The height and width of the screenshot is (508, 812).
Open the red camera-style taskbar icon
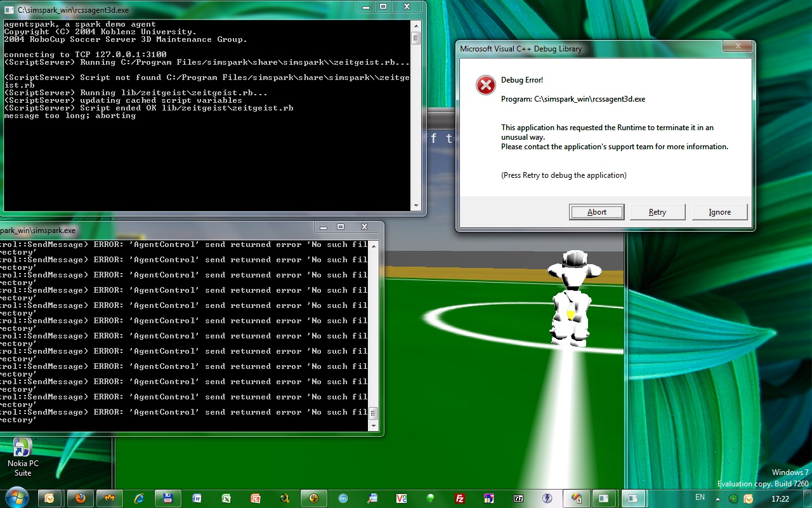[x=256, y=498]
